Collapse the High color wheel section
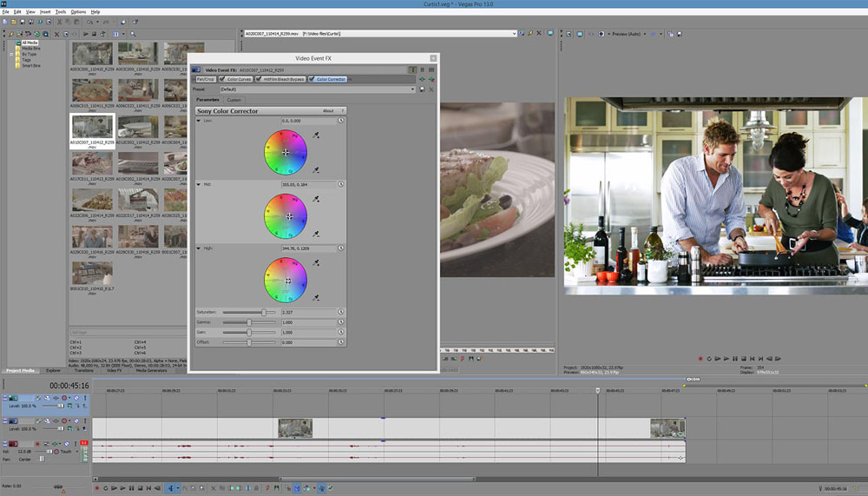The height and width of the screenshot is (496, 868). tap(199, 248)
